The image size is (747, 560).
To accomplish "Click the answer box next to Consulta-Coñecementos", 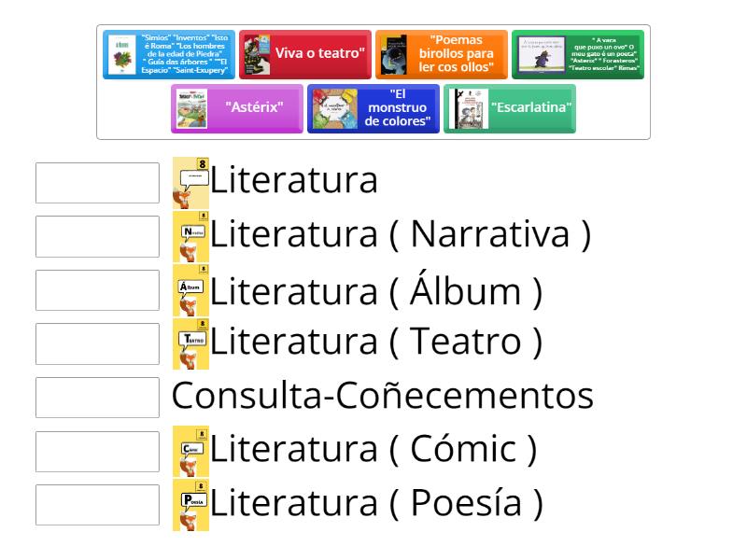I will tap(98, 397).
